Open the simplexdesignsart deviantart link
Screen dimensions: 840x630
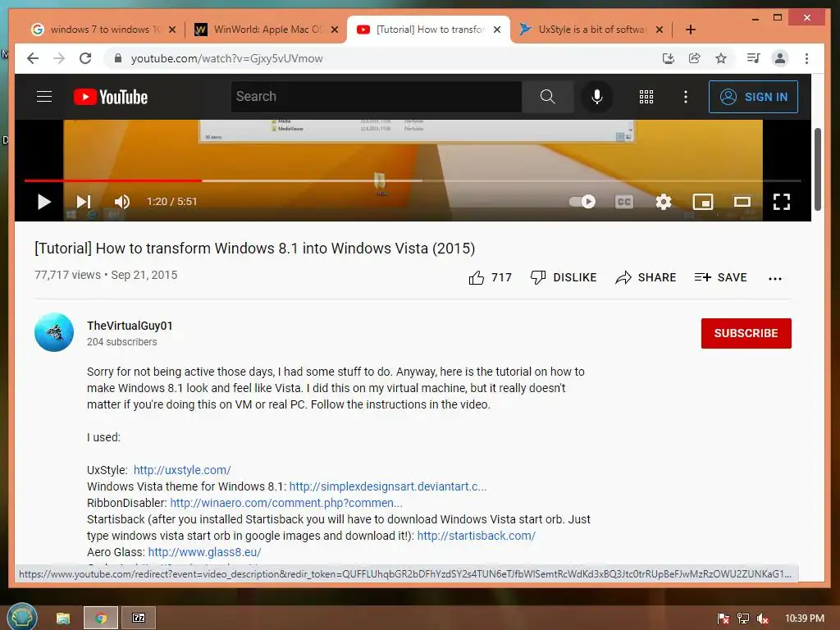(x=388, y=486)
